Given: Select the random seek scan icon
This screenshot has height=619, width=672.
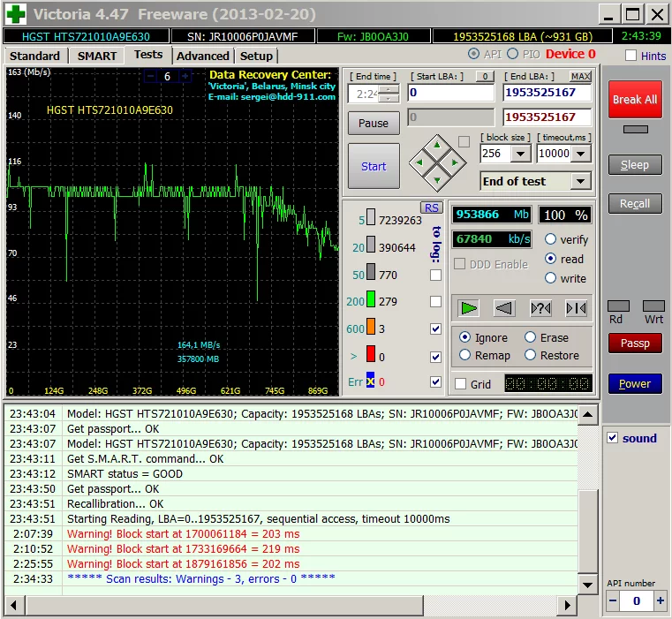Looking at the screenshot, I should point(540,308).
